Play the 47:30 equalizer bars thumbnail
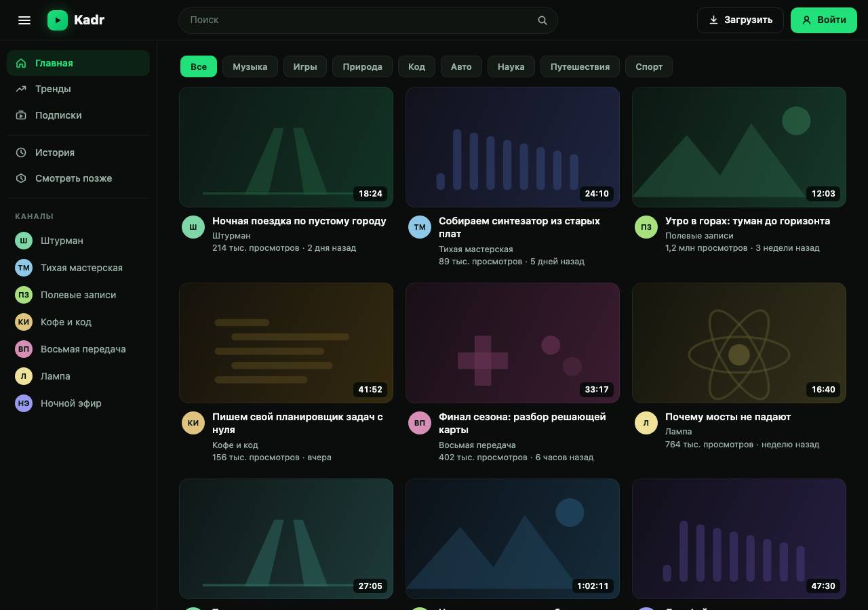Screen dimensions: 868x610 pos(739,539)
